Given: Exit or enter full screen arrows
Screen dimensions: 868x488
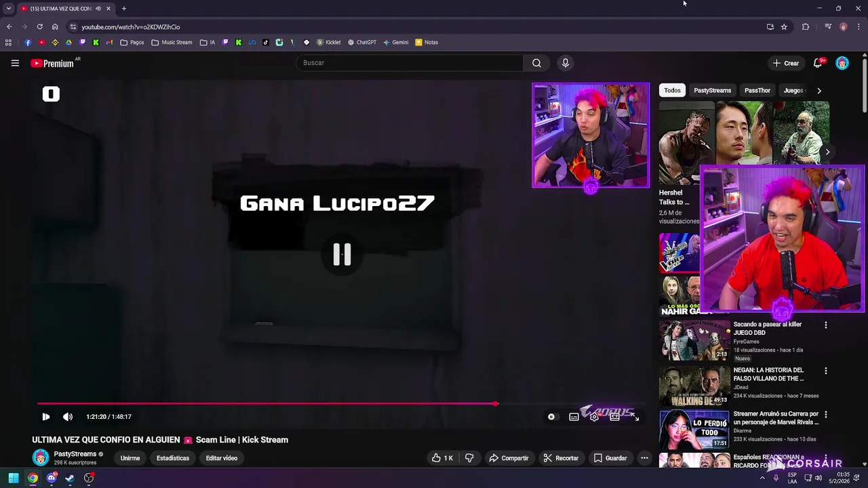Looking at the screenshot, I should 635,417.
